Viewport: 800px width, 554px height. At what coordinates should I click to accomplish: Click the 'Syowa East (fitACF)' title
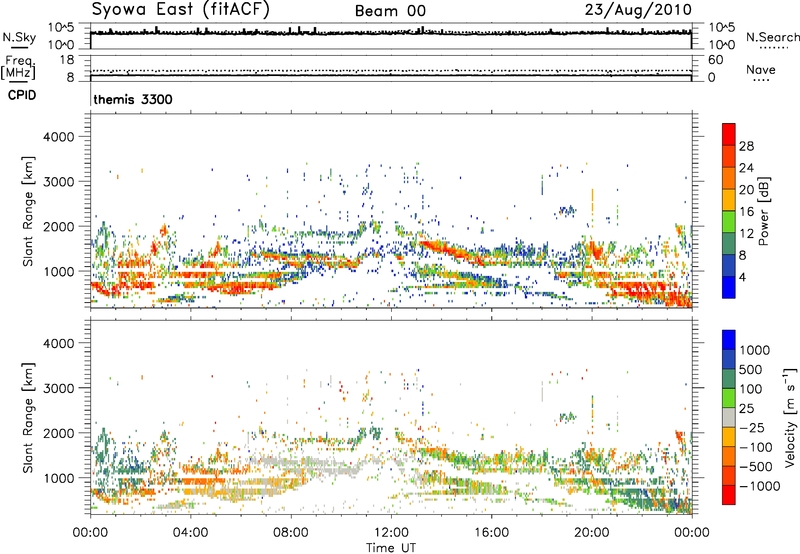click(180, 10)
